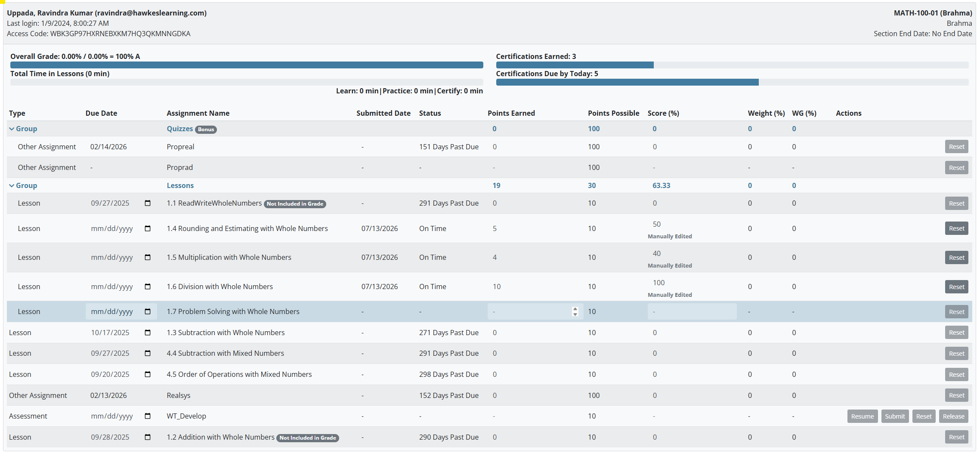Reset the Proprad assignment
This screenshot has width=980, height=456.
coord(956,168)
